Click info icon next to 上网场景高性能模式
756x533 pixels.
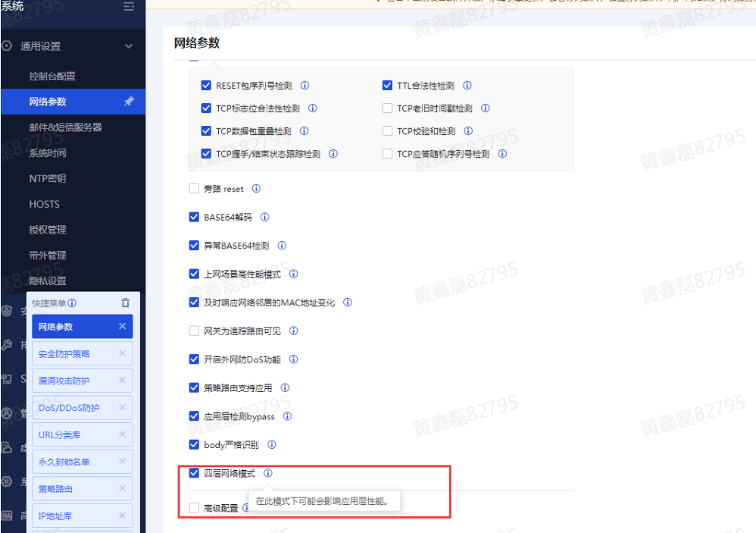click(294, 274)
